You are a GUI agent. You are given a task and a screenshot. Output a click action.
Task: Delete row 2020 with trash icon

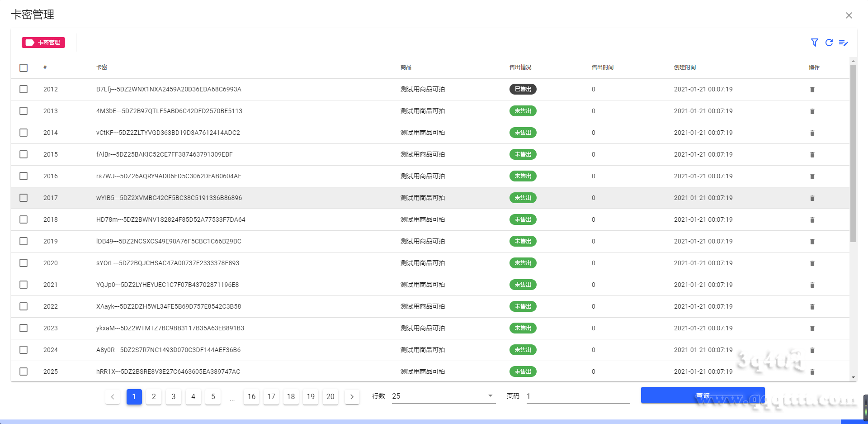tap(812, 263)
